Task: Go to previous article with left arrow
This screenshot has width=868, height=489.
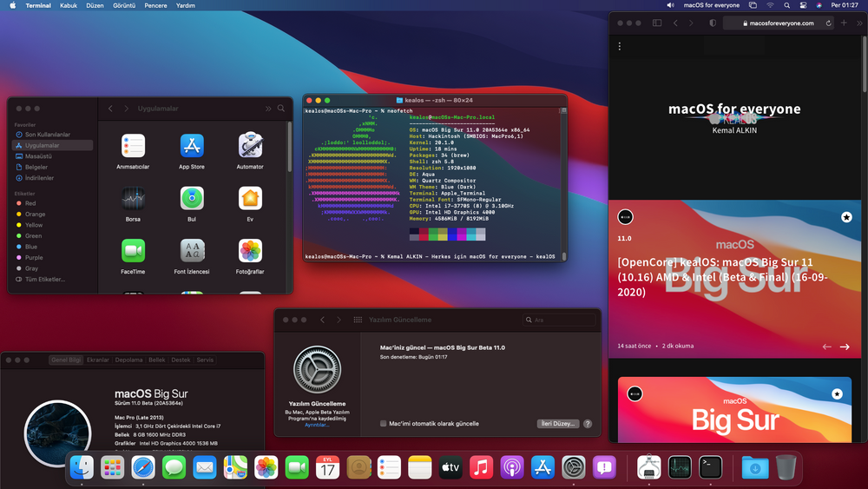Action: [826, 347]
